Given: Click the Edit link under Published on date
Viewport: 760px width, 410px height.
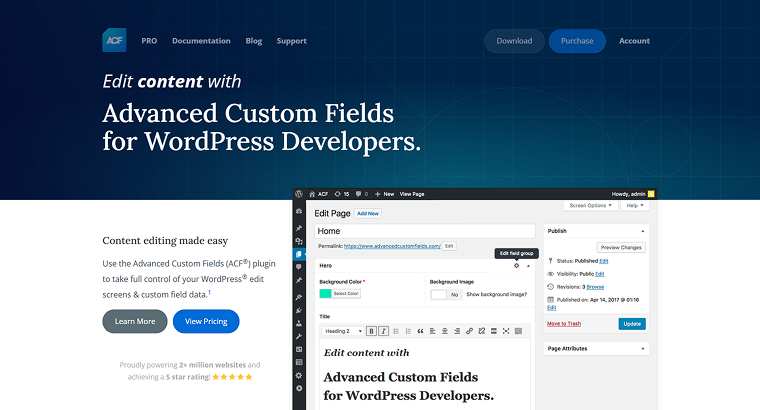Looking at the screenshot, I should click(552, 308).
